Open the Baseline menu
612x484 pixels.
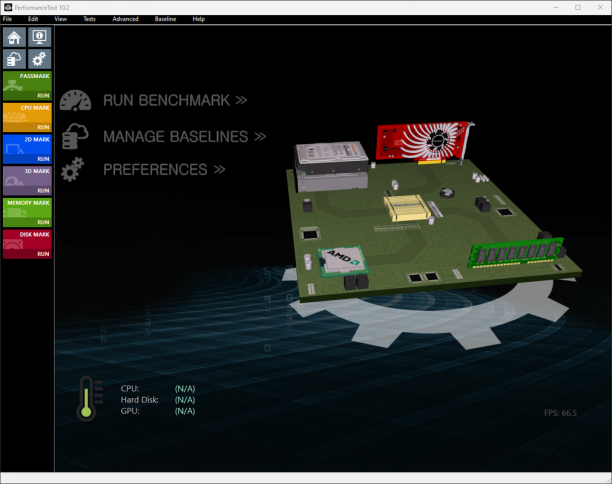[x=165, y=19]
